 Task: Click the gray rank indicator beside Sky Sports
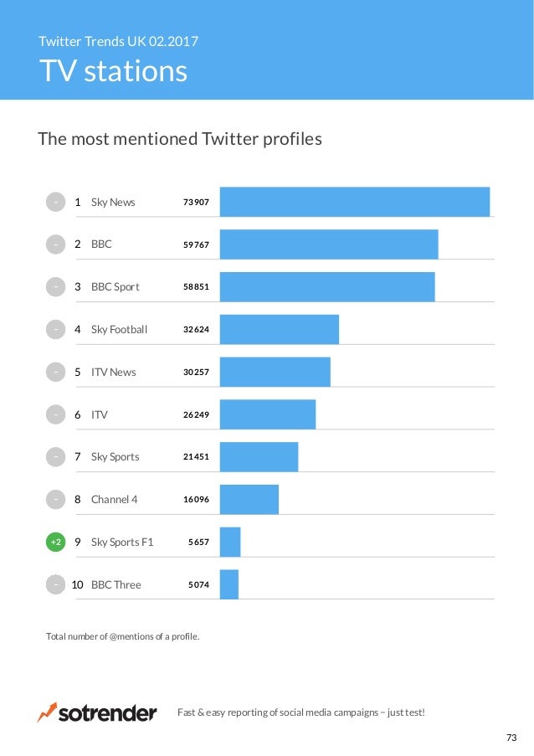tap(55, 457)
